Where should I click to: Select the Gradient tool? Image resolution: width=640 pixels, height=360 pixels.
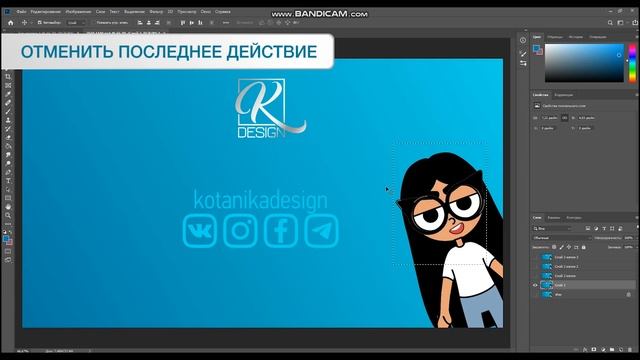coord(8,146)
